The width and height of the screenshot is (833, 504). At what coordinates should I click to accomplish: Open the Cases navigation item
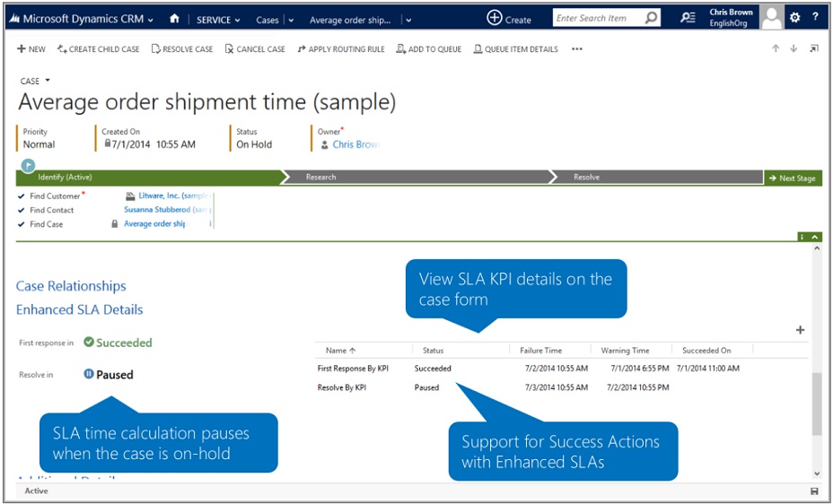click(x=267, y=20)
